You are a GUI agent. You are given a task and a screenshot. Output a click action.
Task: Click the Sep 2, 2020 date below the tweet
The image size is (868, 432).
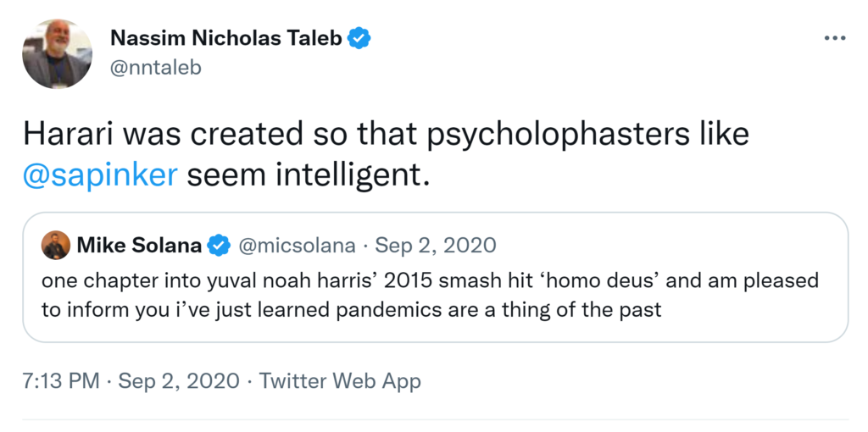(181, 381)
